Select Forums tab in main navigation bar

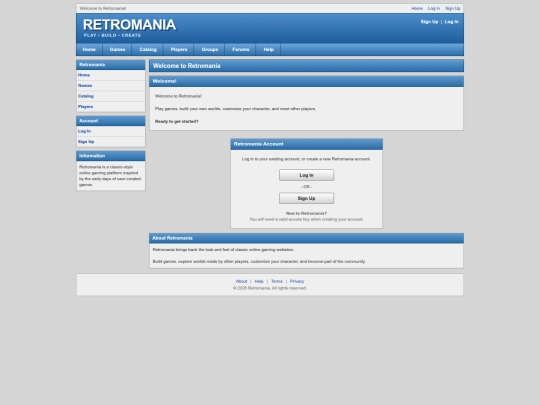tap(241, 49)
